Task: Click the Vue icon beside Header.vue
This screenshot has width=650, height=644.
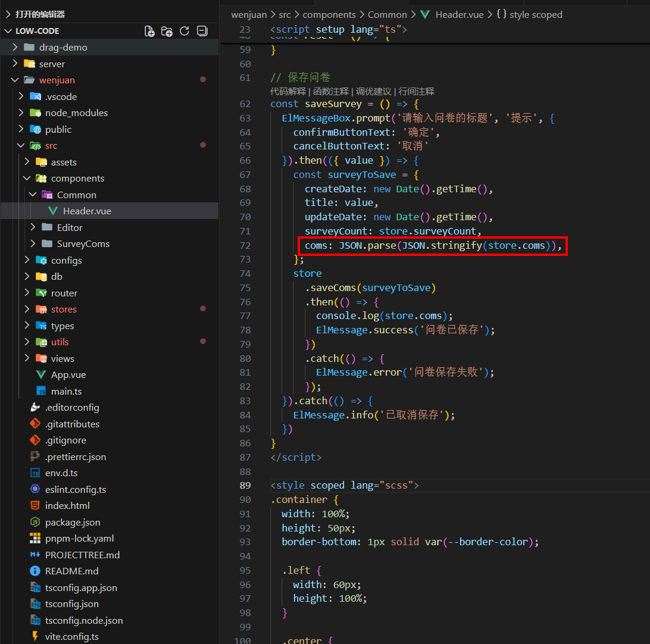Action: tap(53, 211)
